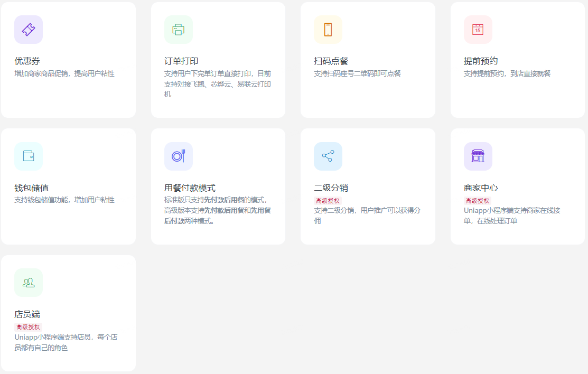Click the teal wallet icon
The width and height of the screenshot is (588, 374).
[29, 156]
